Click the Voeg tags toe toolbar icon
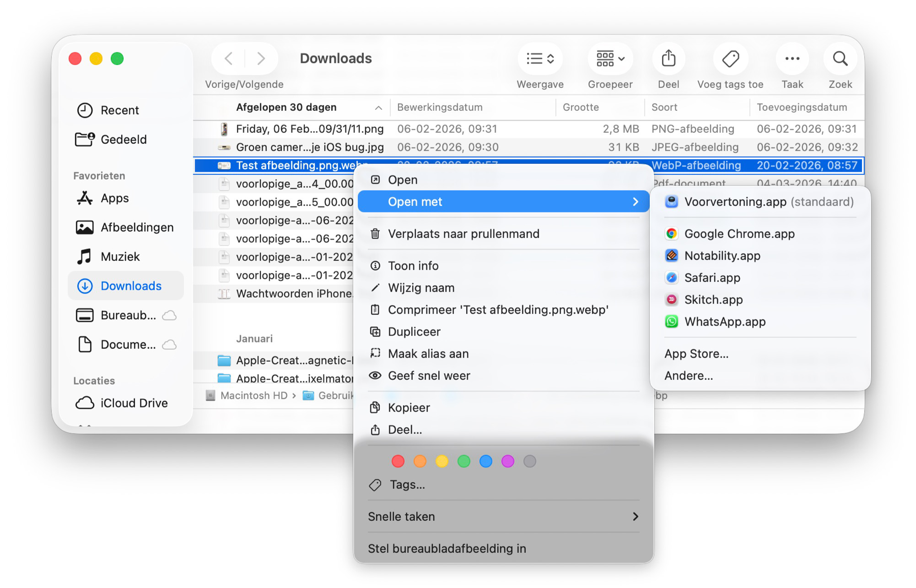The width and height of the screenshot is (916, 588). point(730,58)
